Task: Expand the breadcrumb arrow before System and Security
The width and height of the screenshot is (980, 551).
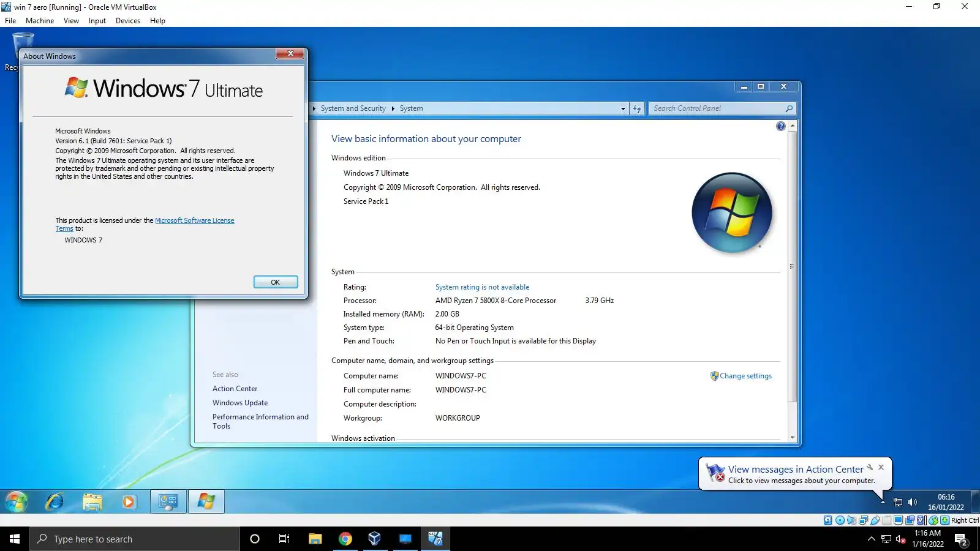Action: pyautogui.click(x=314, y=108)
